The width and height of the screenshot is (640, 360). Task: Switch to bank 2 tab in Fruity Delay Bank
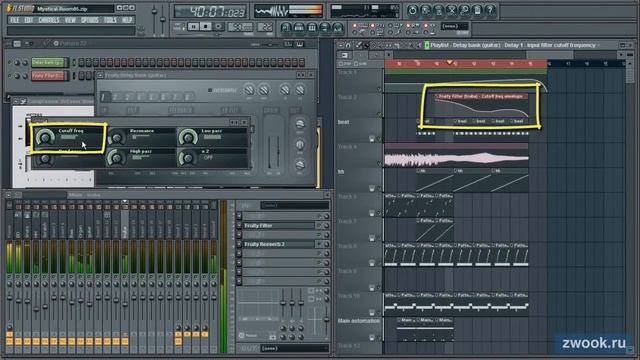(x=116, y=97)
